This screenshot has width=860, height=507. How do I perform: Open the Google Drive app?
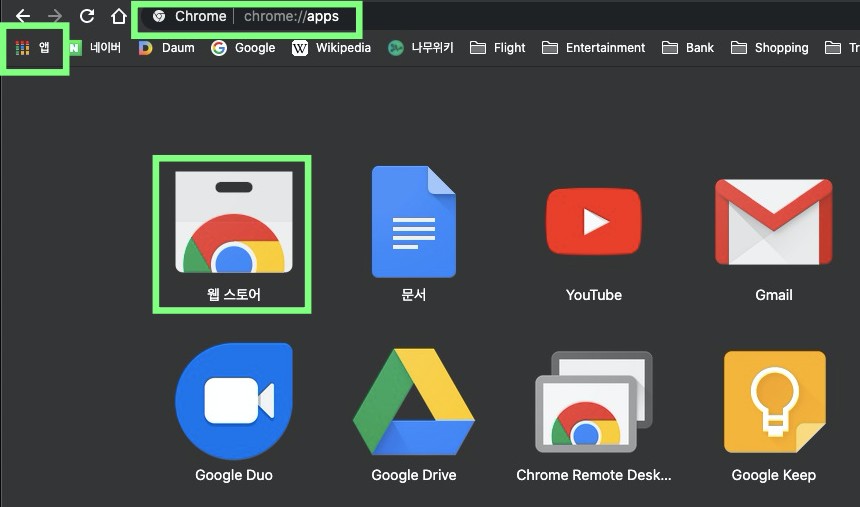(413, 402)
